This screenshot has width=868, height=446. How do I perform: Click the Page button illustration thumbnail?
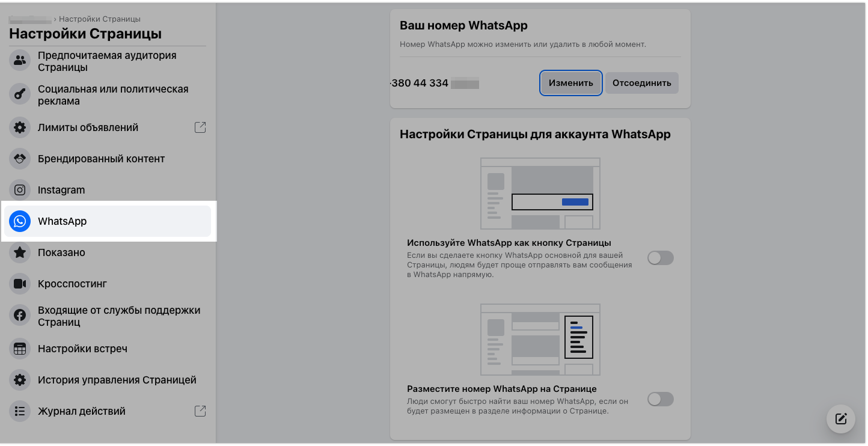(540, 194)
